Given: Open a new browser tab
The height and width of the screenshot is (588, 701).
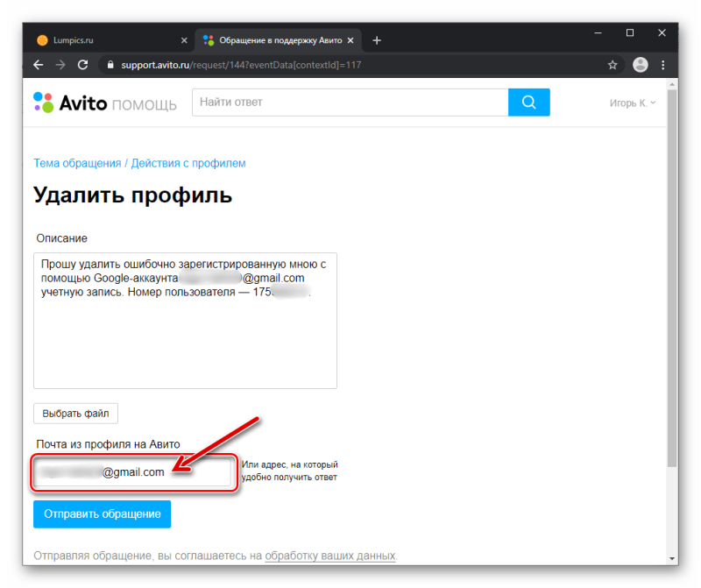Looking at the screenshot, I should pos(377,40).
